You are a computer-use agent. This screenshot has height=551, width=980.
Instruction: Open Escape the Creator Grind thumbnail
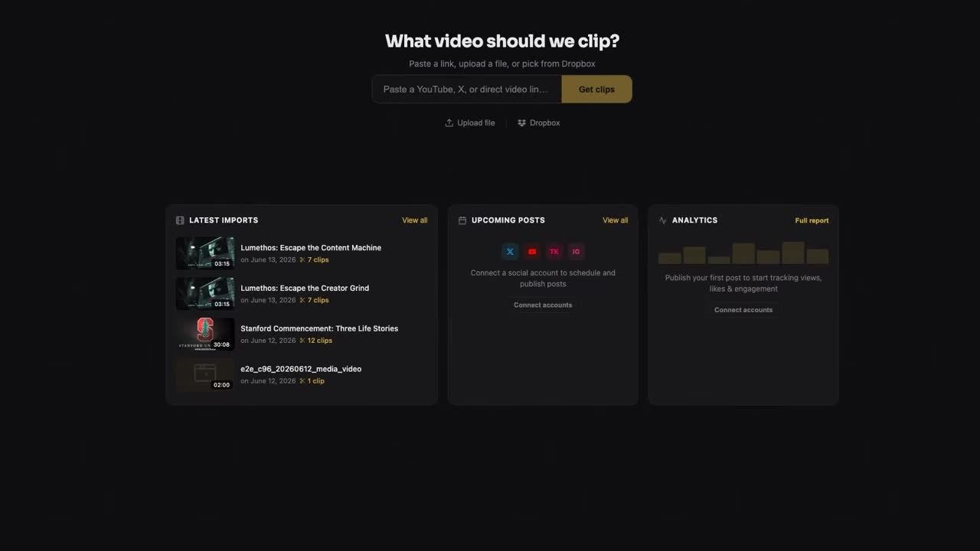pyautogui.click(x=205, y=294)
